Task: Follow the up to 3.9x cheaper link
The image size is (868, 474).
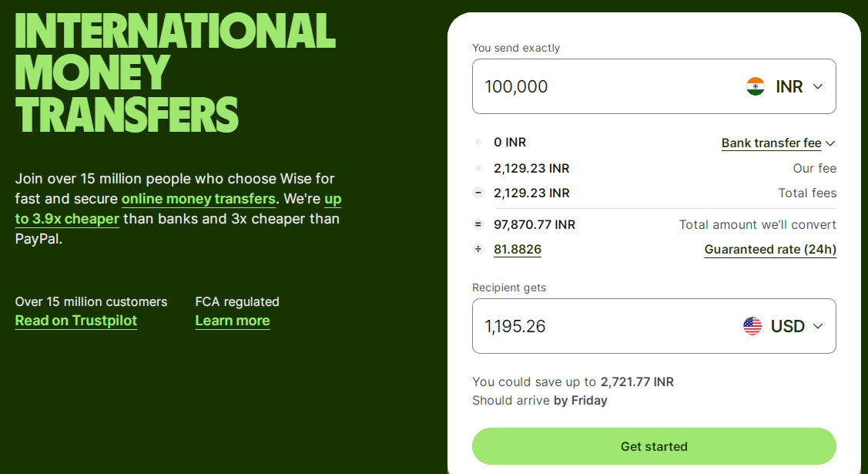Action: (67, 219)
